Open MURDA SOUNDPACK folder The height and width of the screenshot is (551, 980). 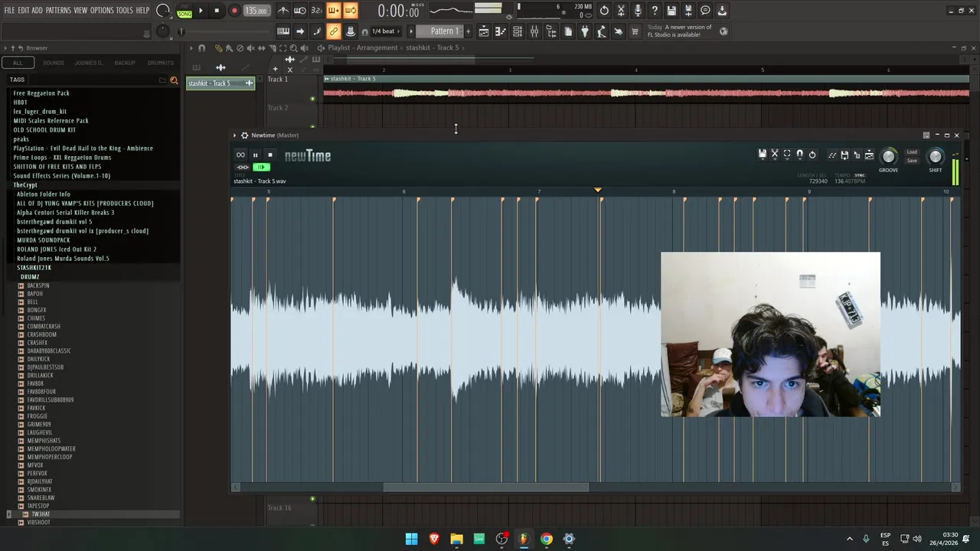pos(44,240)
